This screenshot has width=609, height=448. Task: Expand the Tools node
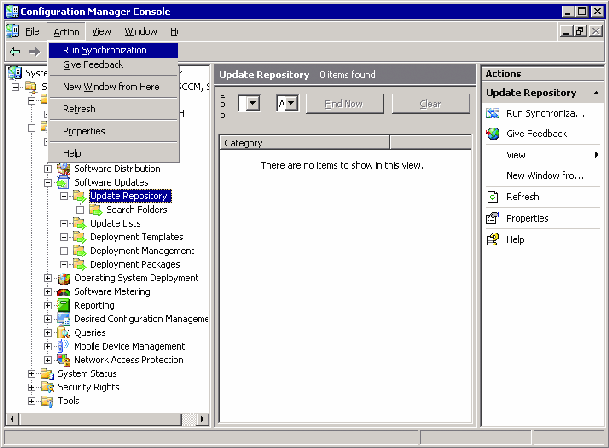(32, 401)
